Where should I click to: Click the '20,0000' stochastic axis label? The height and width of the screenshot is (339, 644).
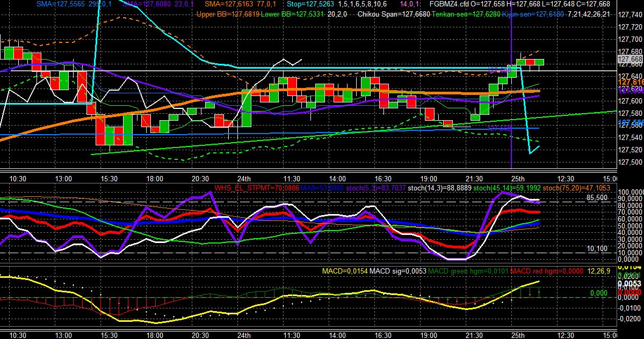click(630, 246)
